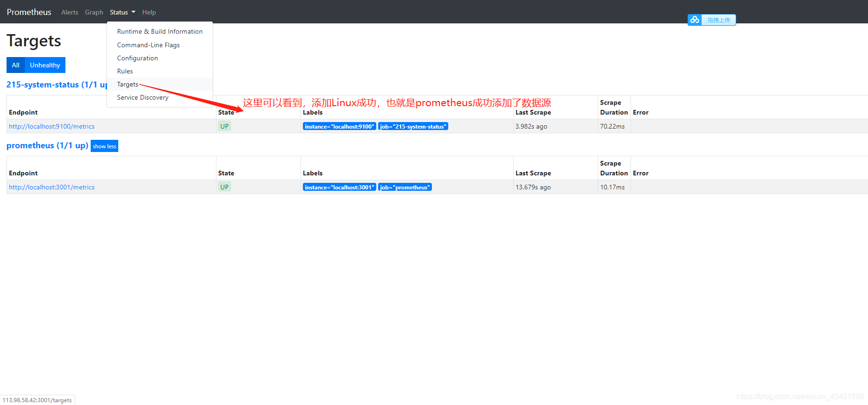Click Scrape Duration header in first table
The width and height of the screenshot is (868, 405).
click(x=614, y=108)
